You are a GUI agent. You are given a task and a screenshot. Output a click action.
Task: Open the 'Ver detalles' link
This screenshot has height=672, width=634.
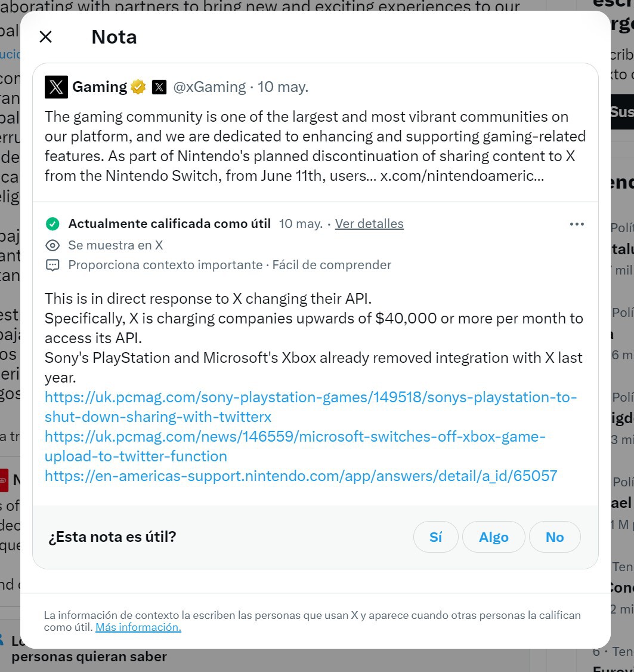point(369,224)
